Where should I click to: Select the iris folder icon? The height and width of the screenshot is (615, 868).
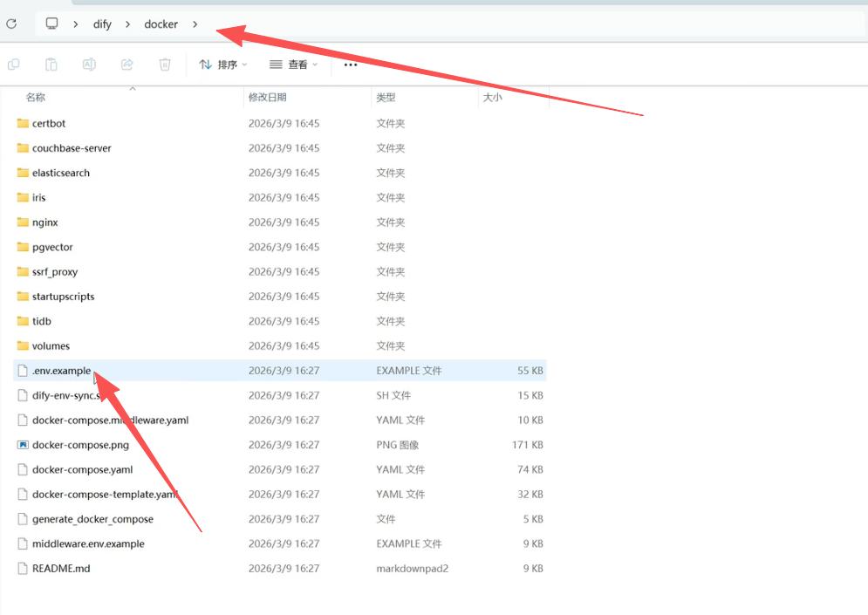tap(23, 197)
